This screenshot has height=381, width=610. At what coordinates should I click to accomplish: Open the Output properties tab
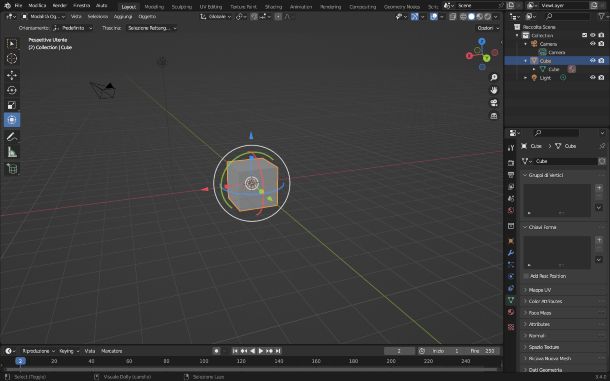click(511, 175)
